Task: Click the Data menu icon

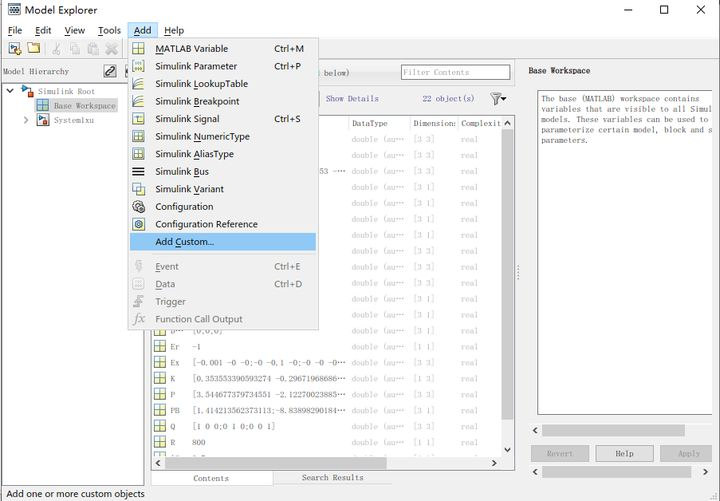Action: point(138,284)
